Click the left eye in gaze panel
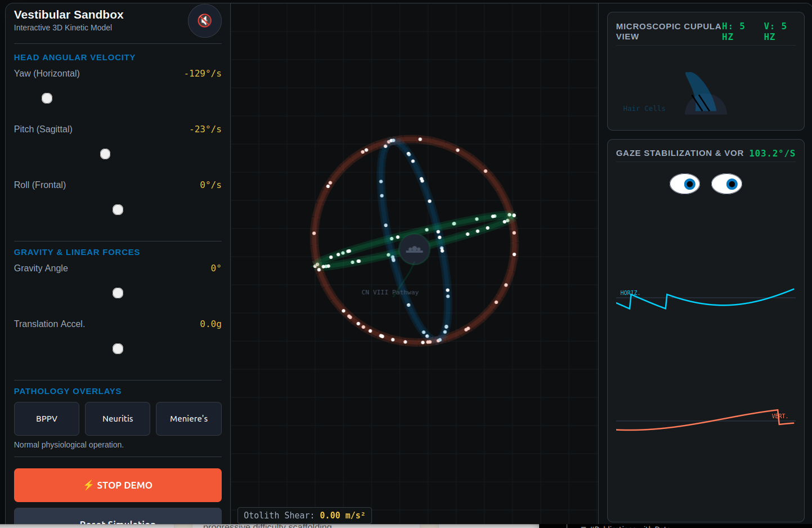This screenshot has height=528, width=812. tap(685, 184)
